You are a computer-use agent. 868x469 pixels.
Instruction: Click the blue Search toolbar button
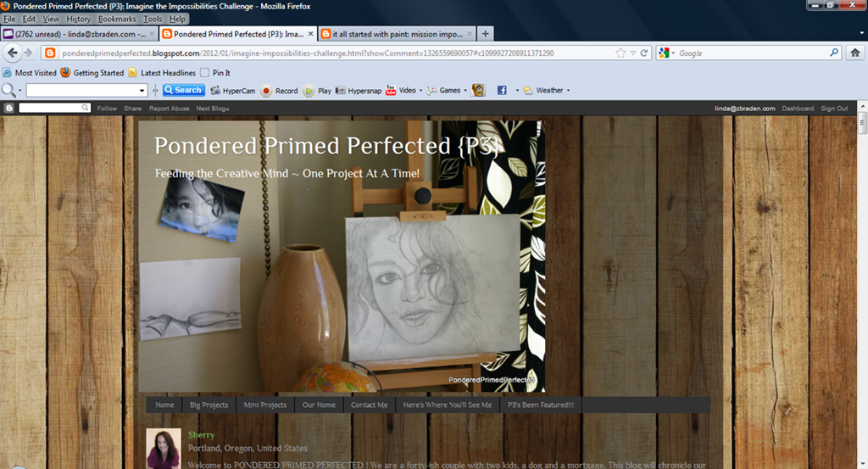[184, 90]
